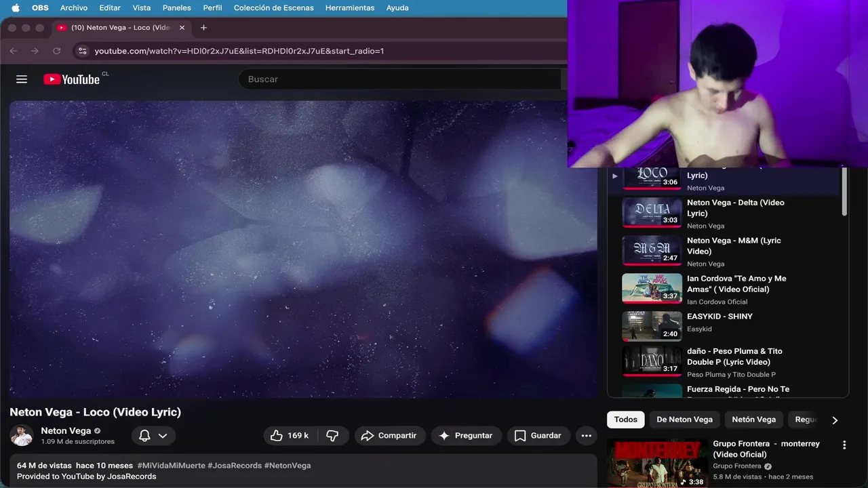Open Neton Vega - Loco playlist thumbnail
This screenshot has width=868, height=488.
652,178
